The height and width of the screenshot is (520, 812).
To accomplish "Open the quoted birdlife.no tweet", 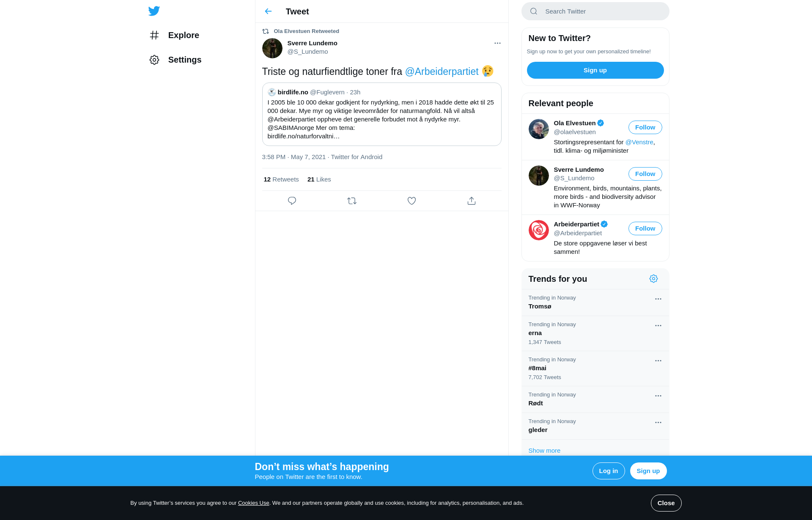I will click(381, 114).
